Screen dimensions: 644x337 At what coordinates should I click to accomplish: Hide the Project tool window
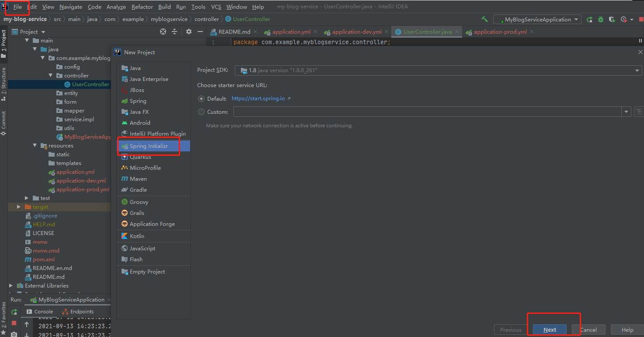pos(200,32)
